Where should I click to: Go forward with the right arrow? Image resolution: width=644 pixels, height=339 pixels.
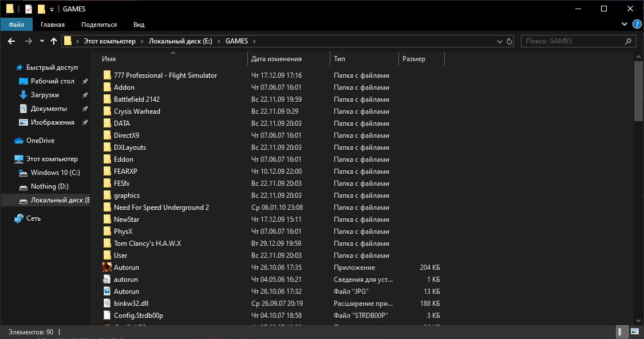tap(29, 41)
